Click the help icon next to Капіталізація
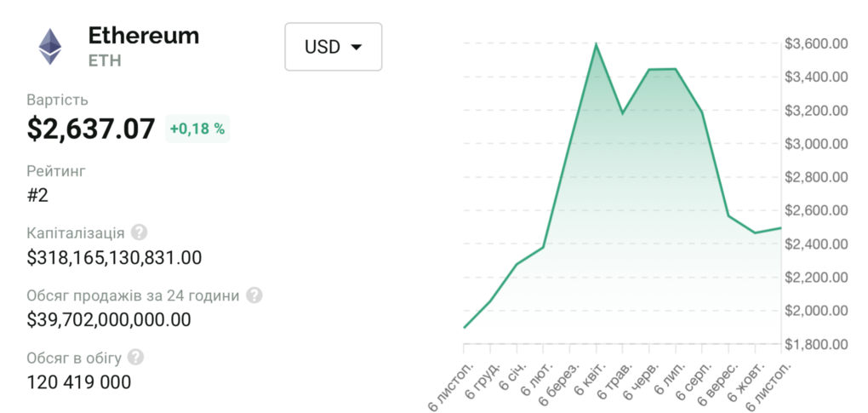This screenshot has height=413, width=868. click(139, 232)
